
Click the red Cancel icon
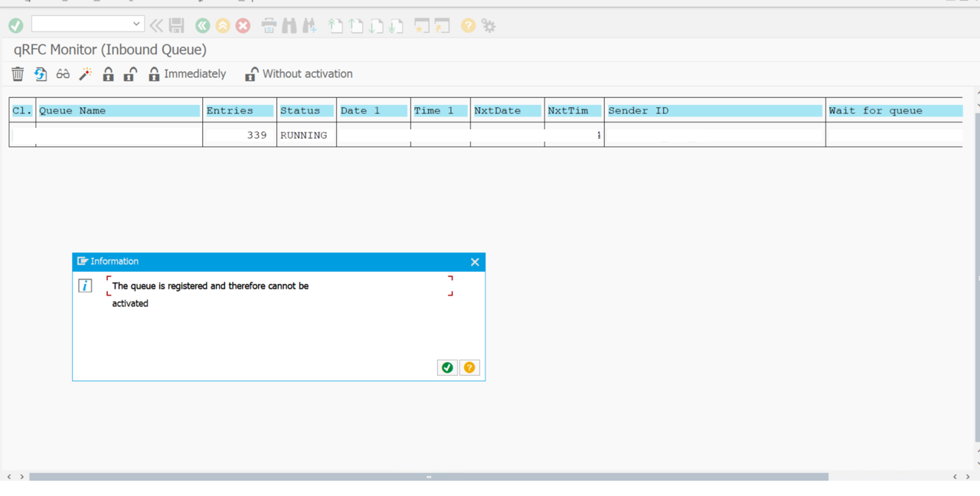pos(243,26)
